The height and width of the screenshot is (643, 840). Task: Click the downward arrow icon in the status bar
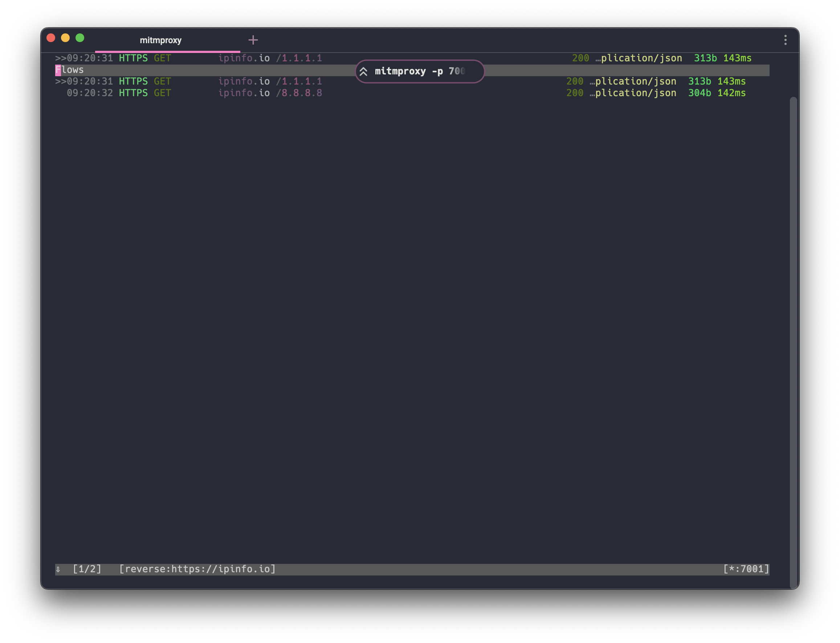pyautogui.click(x=58, y=569)
